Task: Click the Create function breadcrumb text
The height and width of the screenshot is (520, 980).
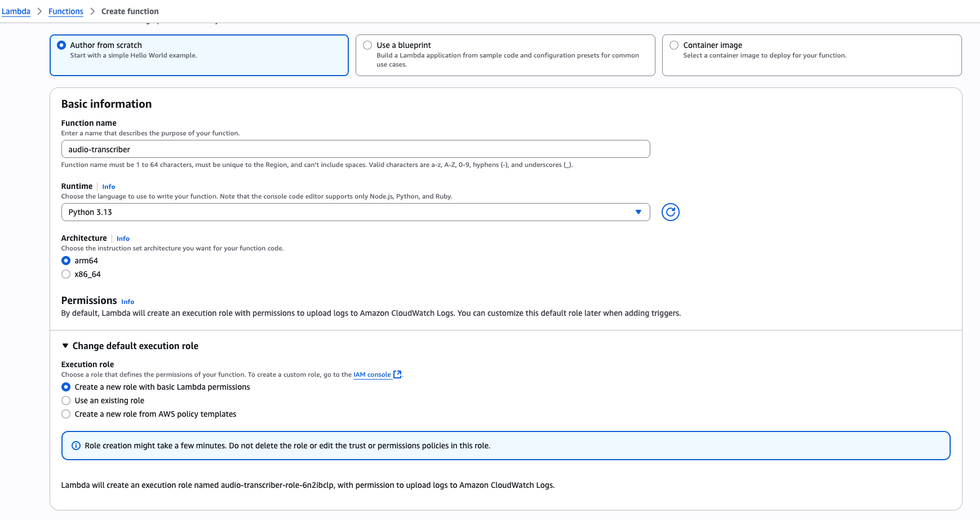Action: click(130, 11)
